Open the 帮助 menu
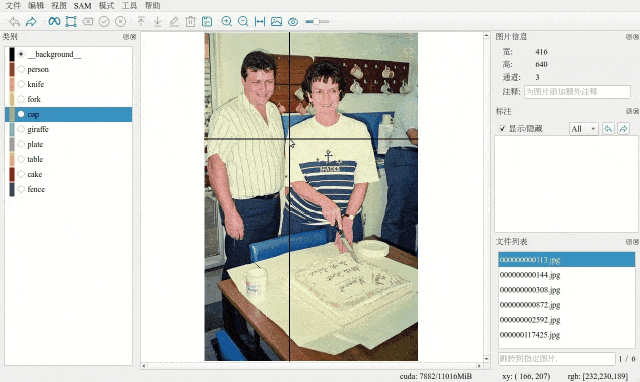 [153, 6]
